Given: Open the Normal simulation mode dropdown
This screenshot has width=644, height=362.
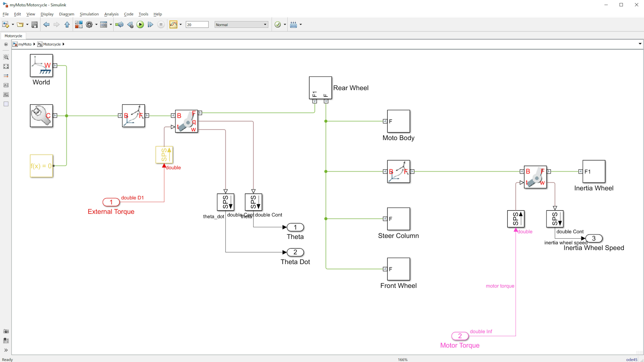Looking at the screenshot, I should (241, 24).
